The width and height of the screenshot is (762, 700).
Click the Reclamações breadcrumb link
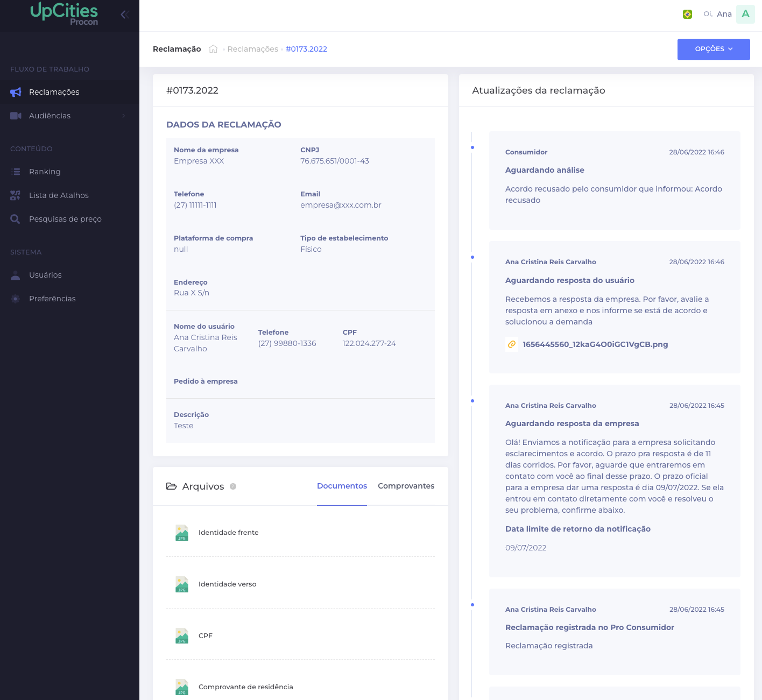click(x=252, y=49)
